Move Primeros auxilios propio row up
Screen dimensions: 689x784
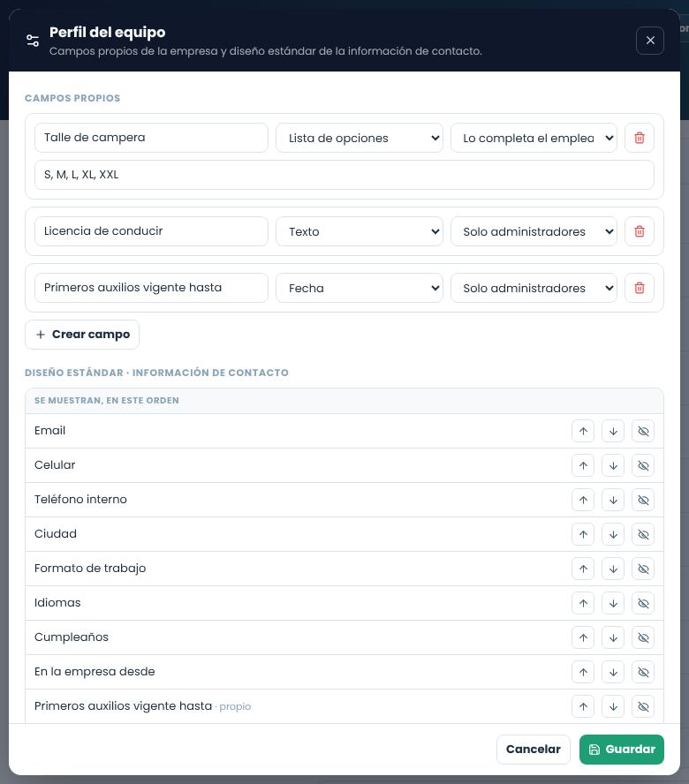pos(583,706)
